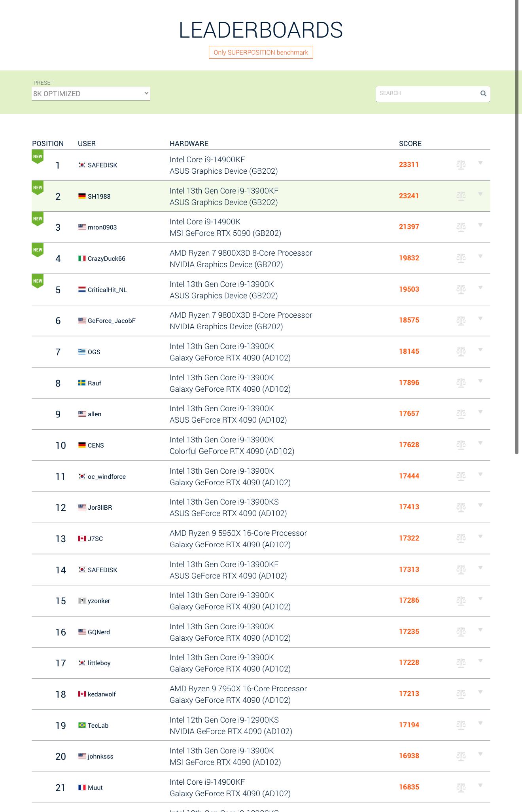
Task: Click compare scales icon for SH1988 row
Action: pyautogui.click(x=461, y=196)
